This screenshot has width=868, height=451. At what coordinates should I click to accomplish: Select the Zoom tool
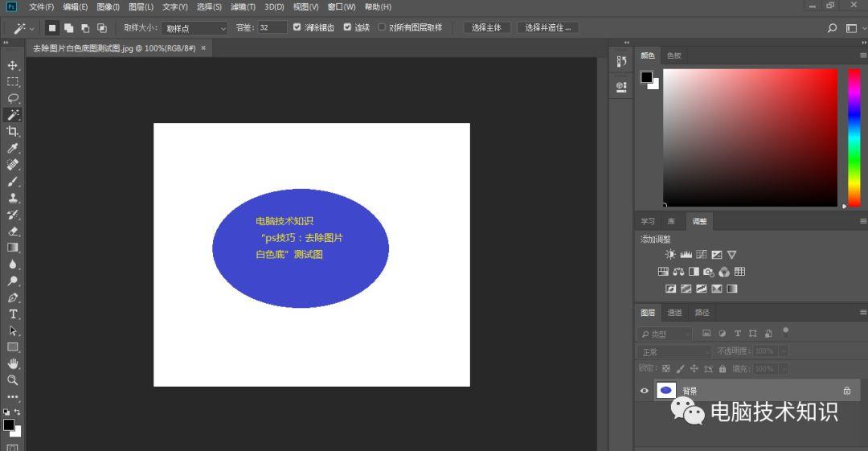pos(13,380)
